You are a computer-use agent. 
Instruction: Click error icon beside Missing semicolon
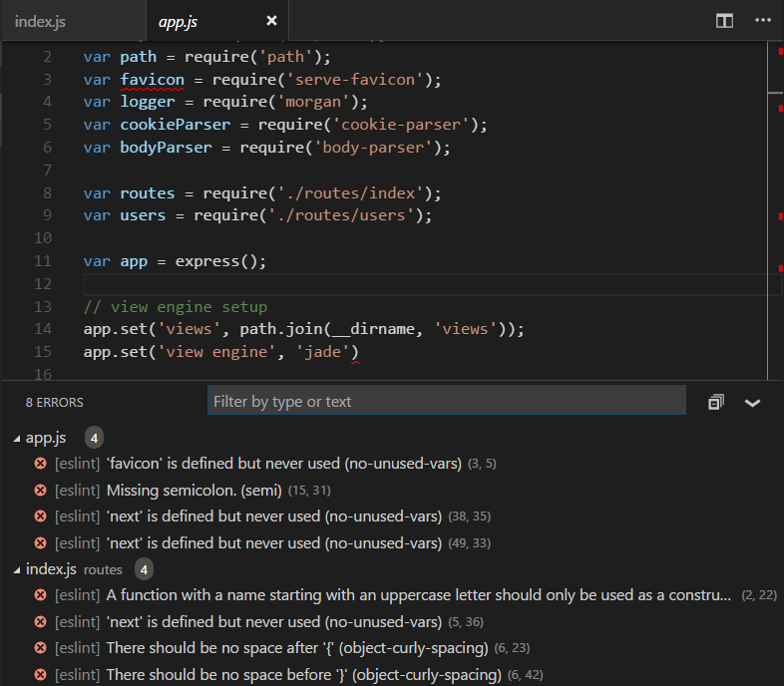(x=40, y=490)
